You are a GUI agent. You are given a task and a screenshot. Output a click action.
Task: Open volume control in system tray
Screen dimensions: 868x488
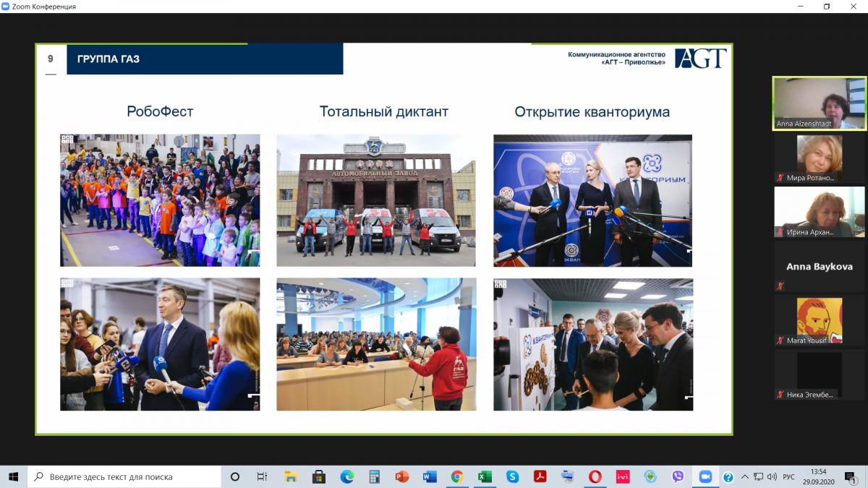click(772, 476)
